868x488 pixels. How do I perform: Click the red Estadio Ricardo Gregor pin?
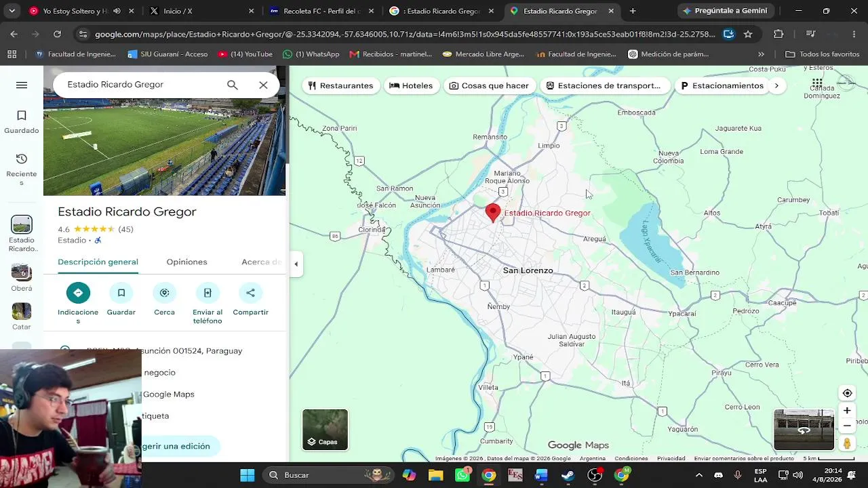[x=493, y=213]
